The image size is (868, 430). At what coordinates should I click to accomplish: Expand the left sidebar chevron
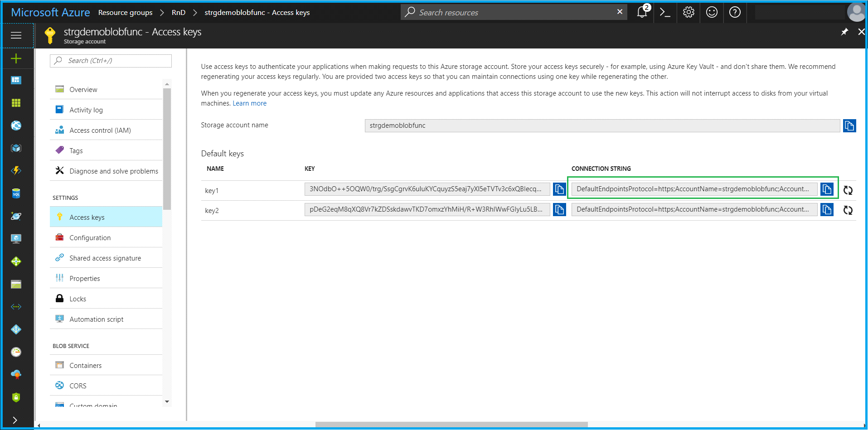click(15, 420)
